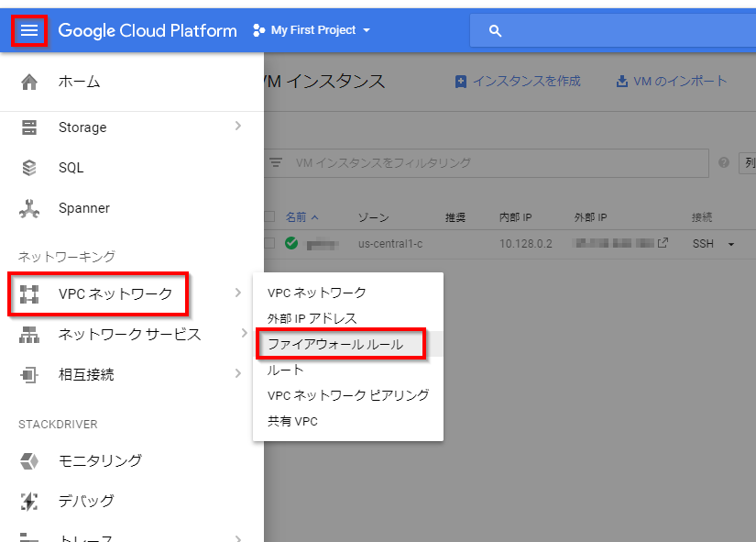Click the 相互接続 interconnect icon
The width and height of the screenshot is (756, 542).
point(29,375)
